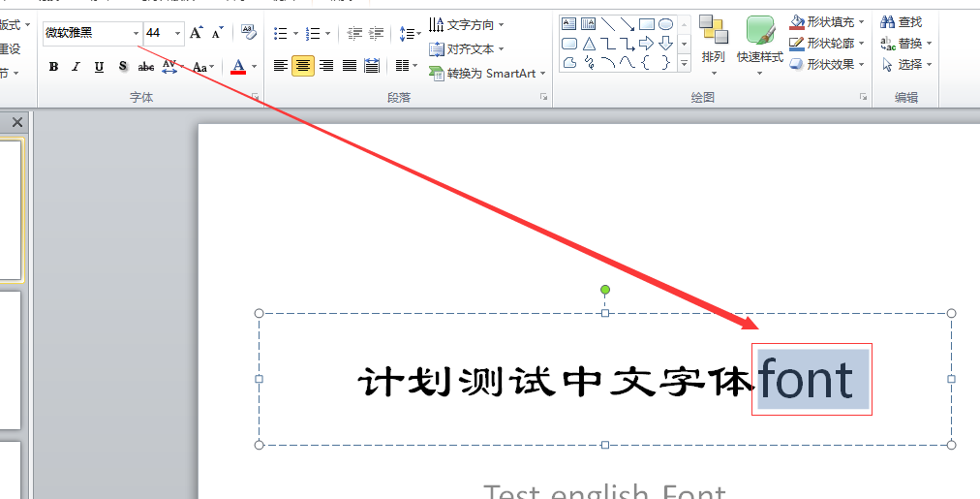The width and height of the screenshot is (980, 499).
Task: Click numbered list icon
Action: coord(313,33)
